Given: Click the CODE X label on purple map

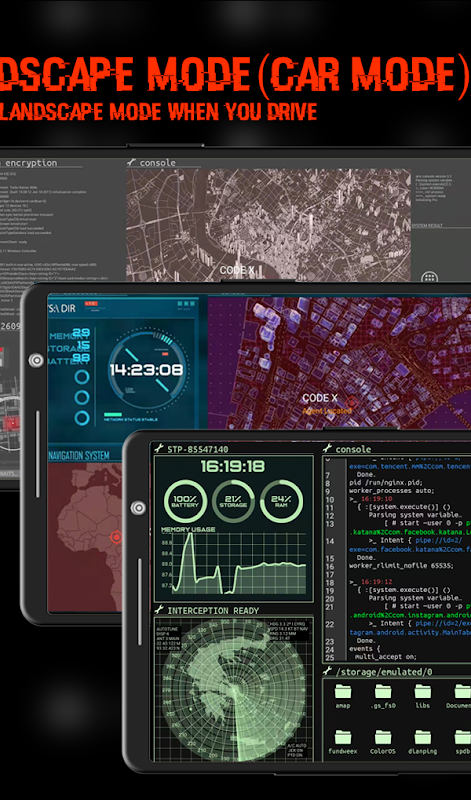Looking at the screenshot, I should [320, 398].
